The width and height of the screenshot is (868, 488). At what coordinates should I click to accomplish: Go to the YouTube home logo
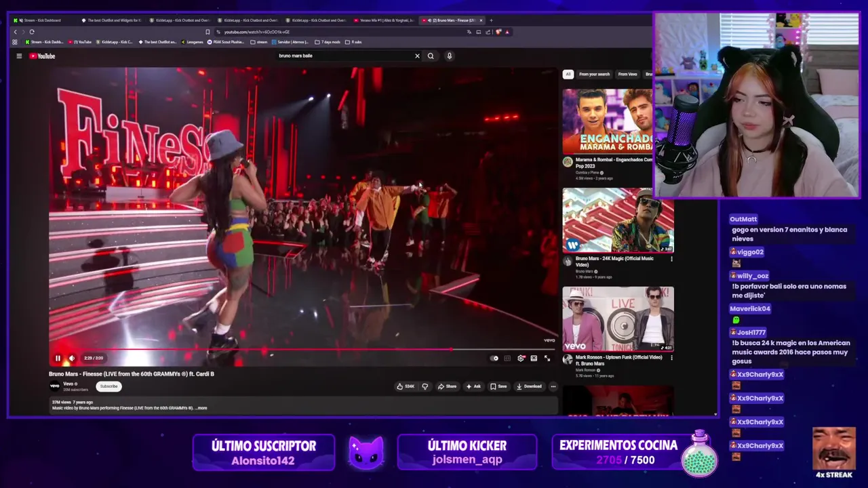[x=43, y=56]
